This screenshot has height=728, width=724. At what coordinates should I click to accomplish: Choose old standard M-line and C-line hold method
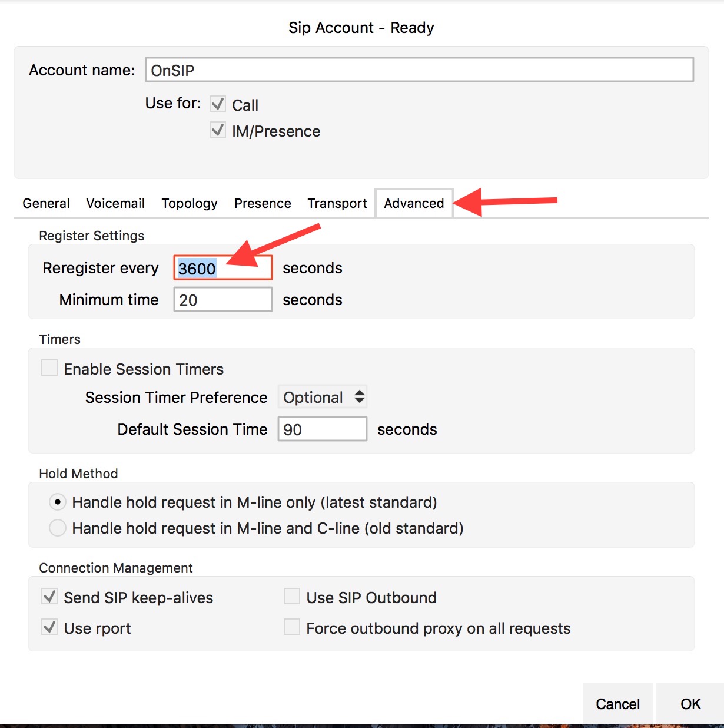[57, 528]
